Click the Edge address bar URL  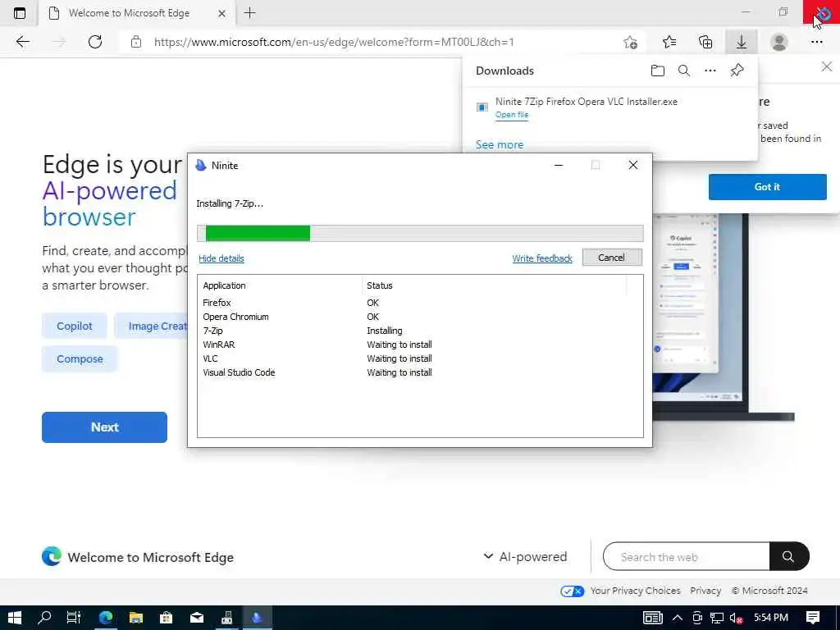pyautogui.click(x=334, y=42)
